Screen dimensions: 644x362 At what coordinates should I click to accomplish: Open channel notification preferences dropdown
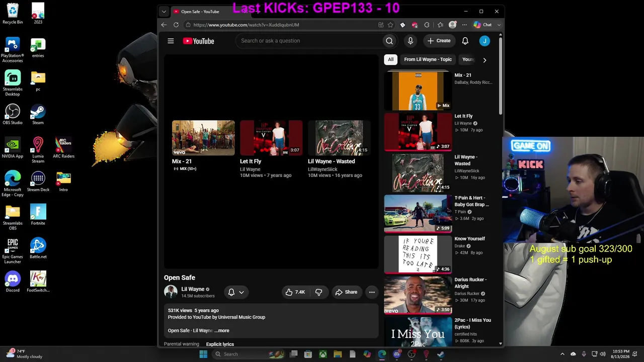click(236, 292)
